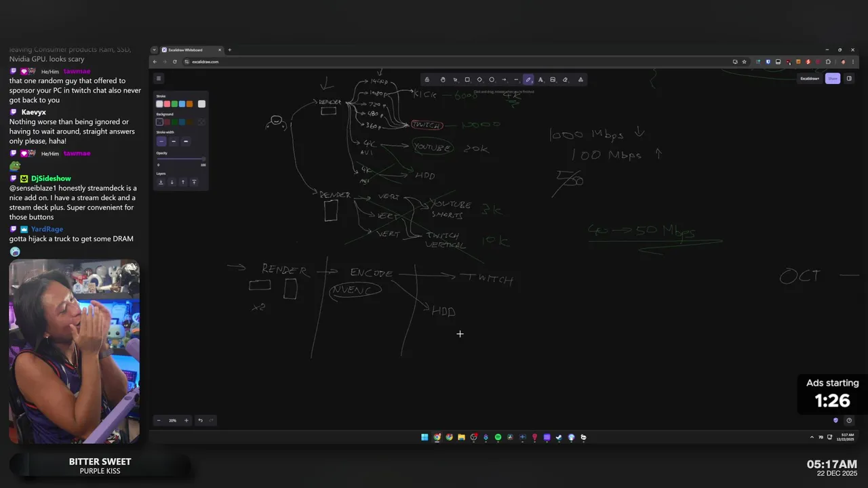
Task: Set stroke width to bold
Action: pos(174,141)
